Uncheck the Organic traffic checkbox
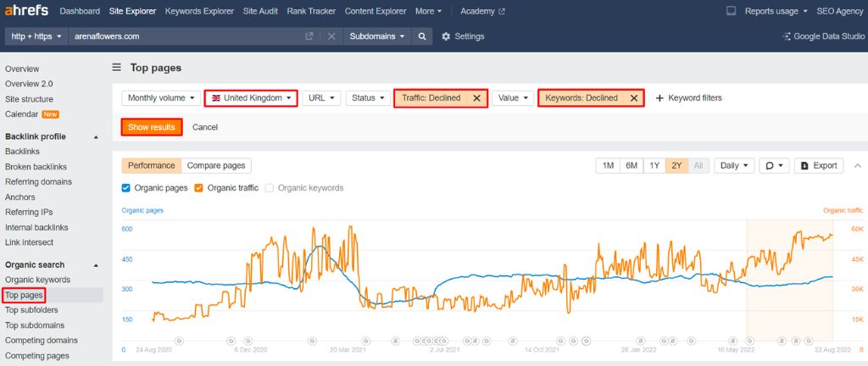The width and height of the screenshot is (868, 366). tap(199, 187)
